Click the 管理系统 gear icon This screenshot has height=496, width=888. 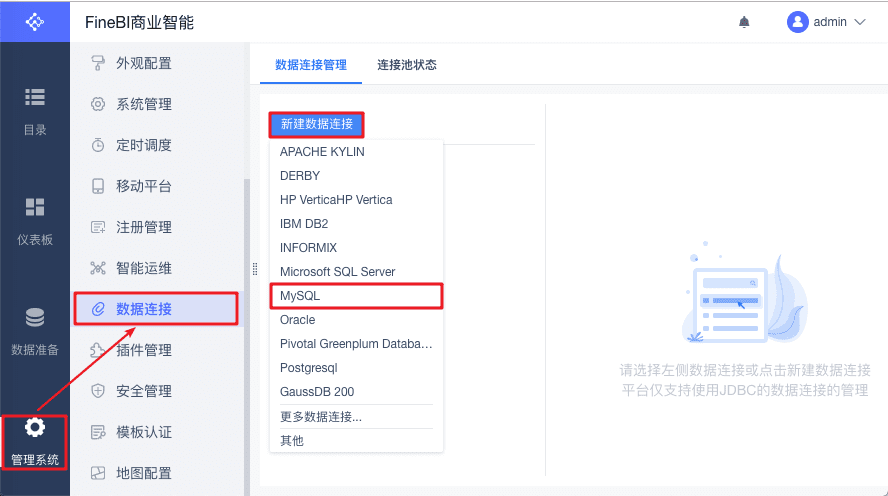[x=35, y=428]
